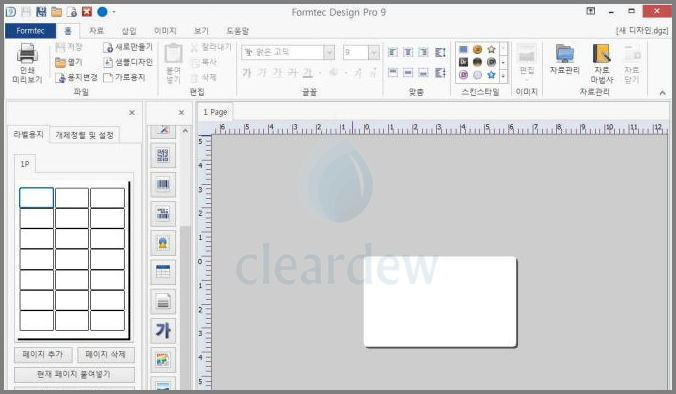Open the font name dropdown
This screenshot has height=394, width=676.
tap(329, 53)
